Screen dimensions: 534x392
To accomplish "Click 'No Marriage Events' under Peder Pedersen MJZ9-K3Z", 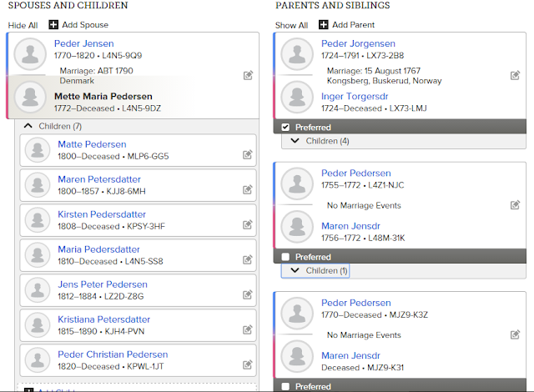I will (x=364, y=335).
